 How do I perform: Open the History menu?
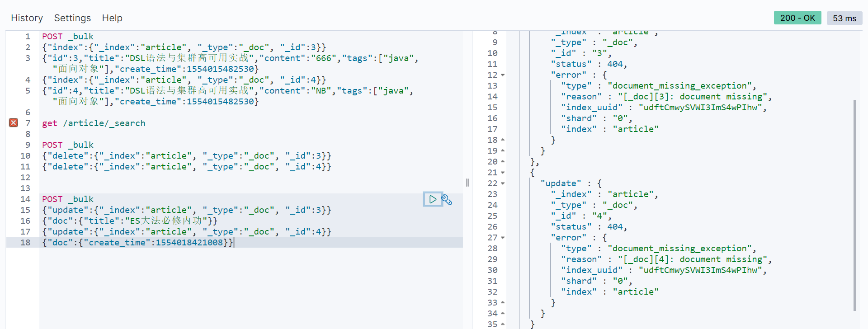pos(27,18)
